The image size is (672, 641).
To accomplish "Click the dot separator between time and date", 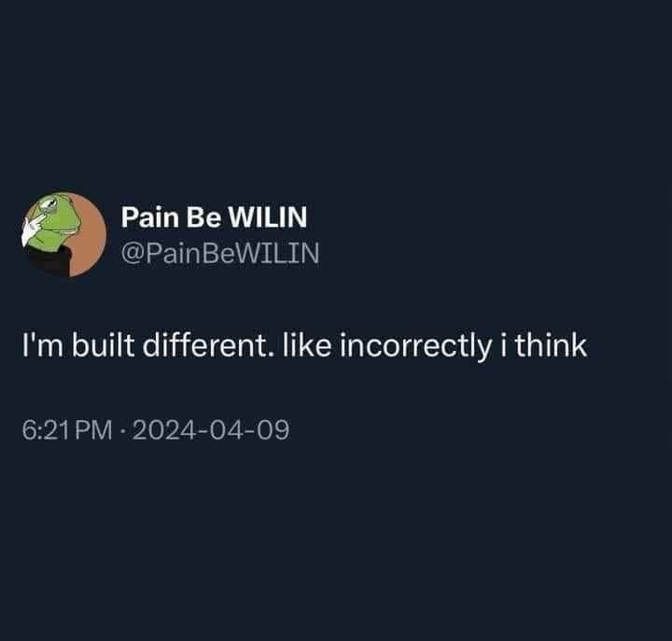I will [122, 431].
